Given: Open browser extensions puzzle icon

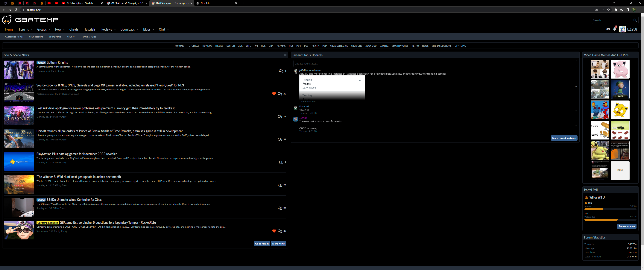Looking at the screenshot, I should [616, 10].
